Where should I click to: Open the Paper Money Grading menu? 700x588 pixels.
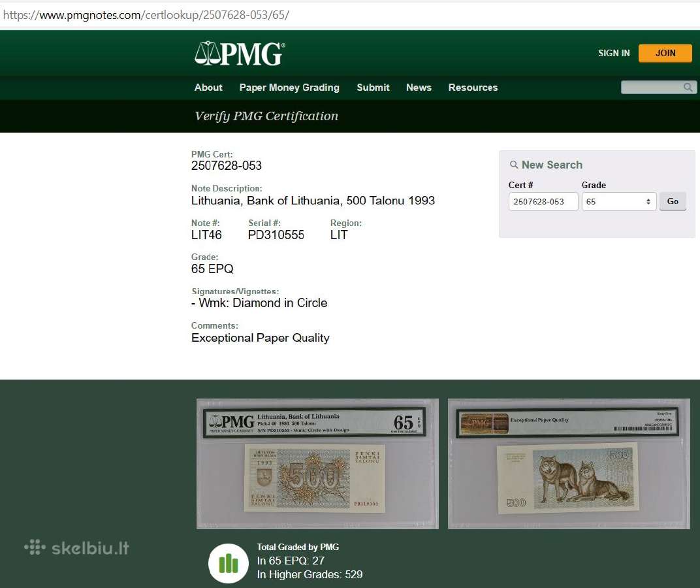289,88
